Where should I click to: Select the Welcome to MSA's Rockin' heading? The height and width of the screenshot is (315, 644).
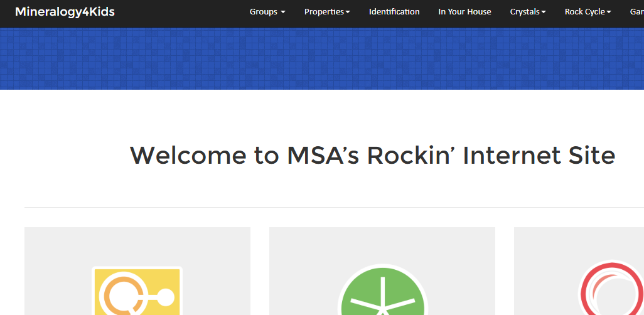372,156
